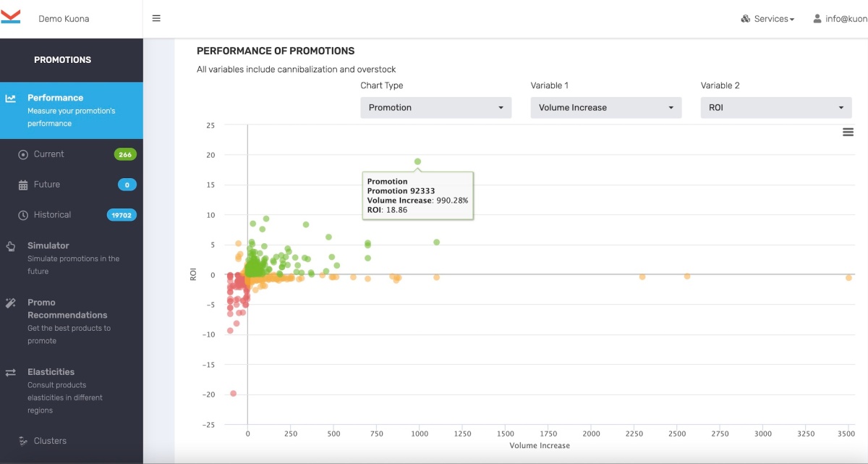Click the Clusters icon in sidebar
The height and width of the screenshot is (464, 868).
[22, 441]
